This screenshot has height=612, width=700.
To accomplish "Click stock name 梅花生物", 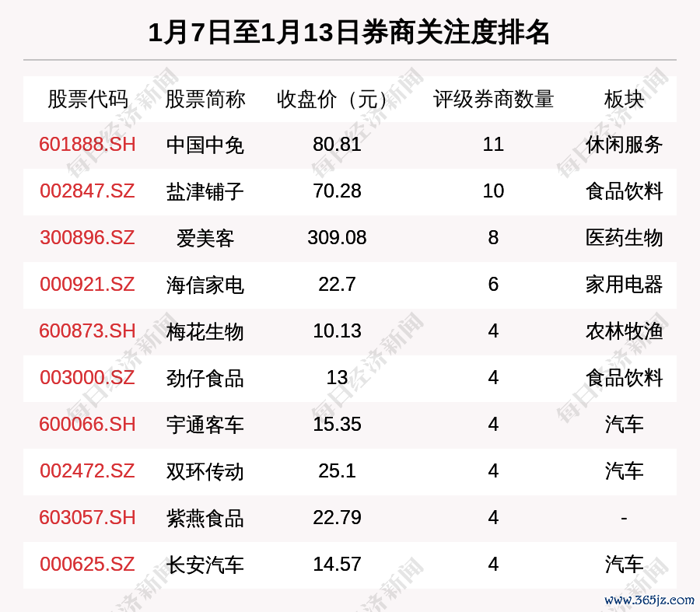I will (x=205, y=332).
